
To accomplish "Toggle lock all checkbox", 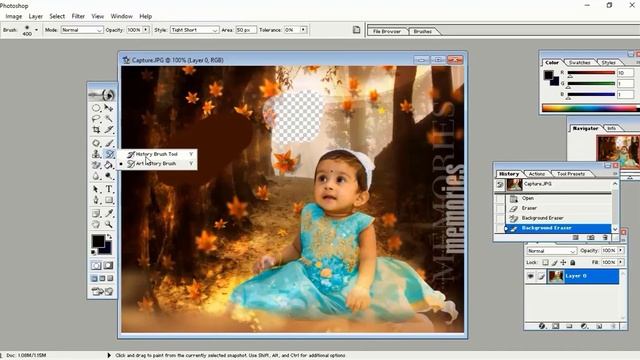I will point(572,262).
